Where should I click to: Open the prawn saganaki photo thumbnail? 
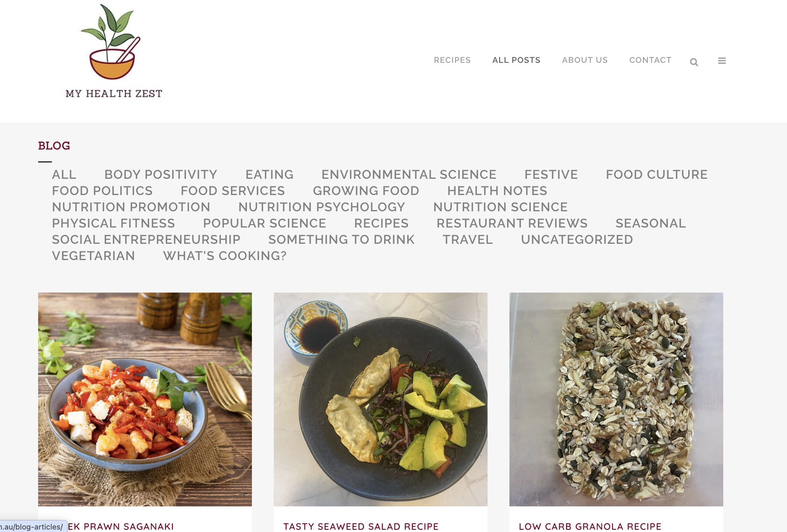coord(145,399)
